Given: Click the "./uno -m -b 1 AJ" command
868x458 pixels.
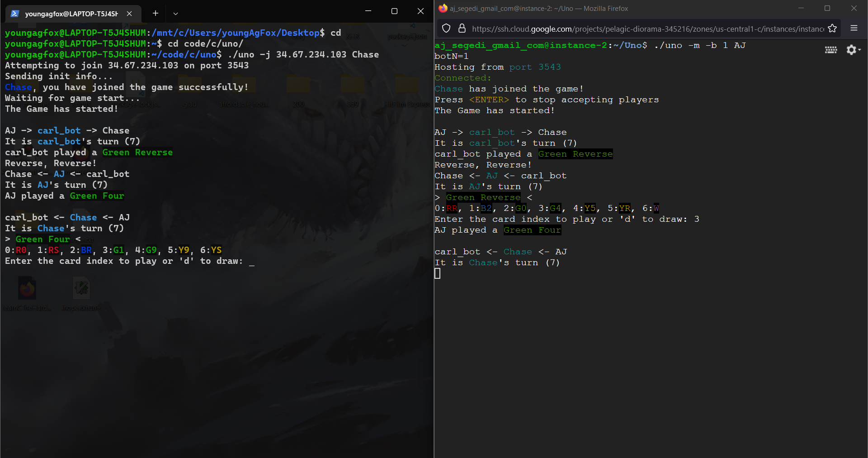Looking at the screenshot, I should (699, 45).
